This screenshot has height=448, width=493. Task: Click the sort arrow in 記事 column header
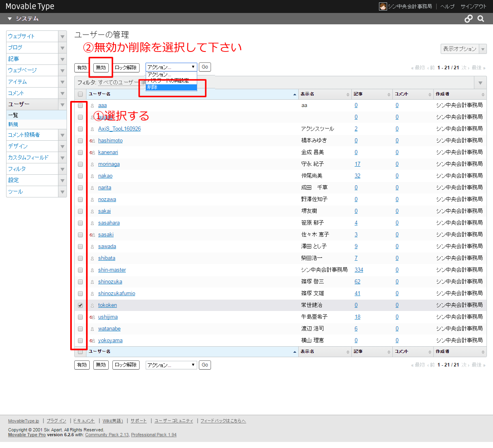[x=389, y=94]
